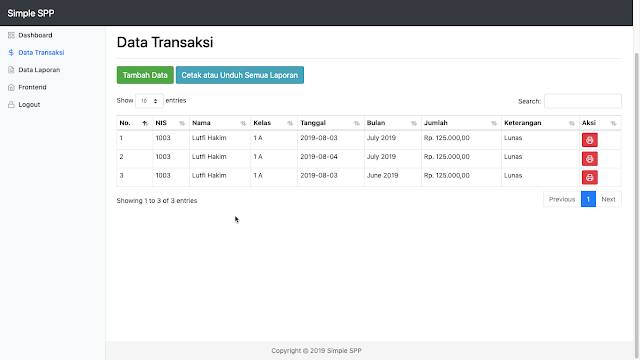Click the dollar icon beside Data Transaksi
The height and width of the screenshot is (360, 640).
pos(11,53)
